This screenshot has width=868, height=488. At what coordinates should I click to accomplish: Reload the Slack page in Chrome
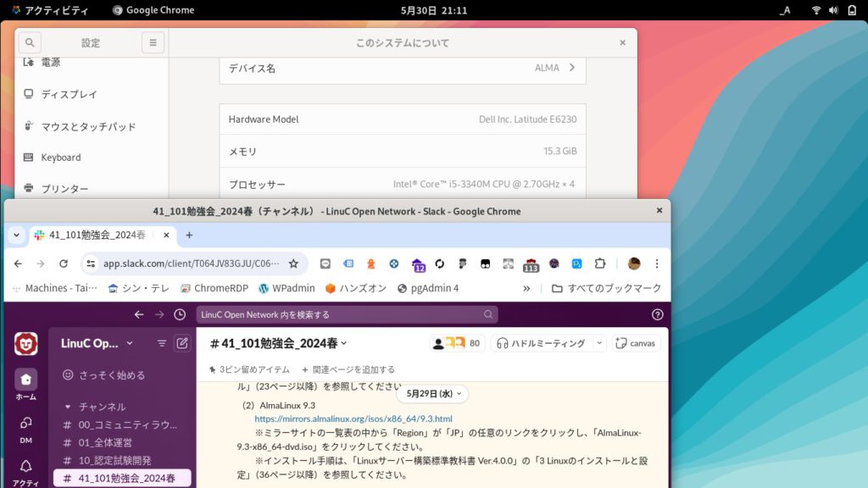64,263
